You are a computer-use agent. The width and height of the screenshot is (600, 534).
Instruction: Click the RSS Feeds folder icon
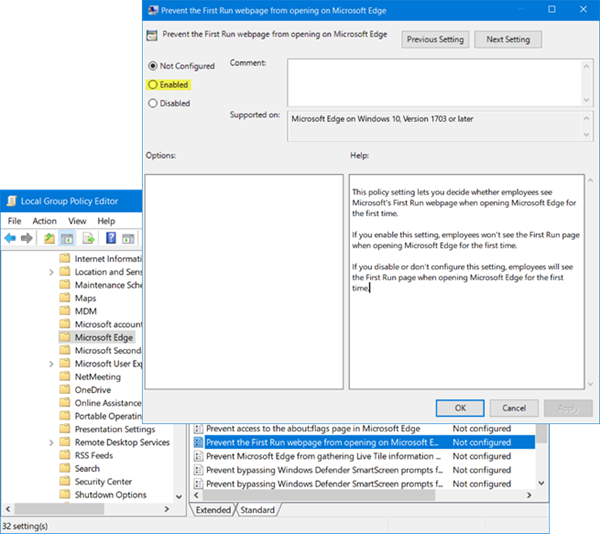click(x=65, y=455)
